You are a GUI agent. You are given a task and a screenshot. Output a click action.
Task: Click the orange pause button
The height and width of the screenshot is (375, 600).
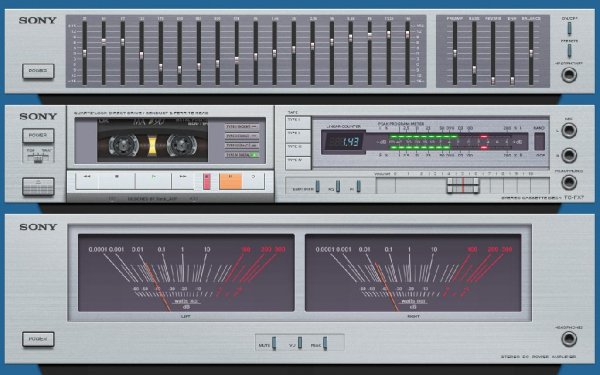(230, 181)
